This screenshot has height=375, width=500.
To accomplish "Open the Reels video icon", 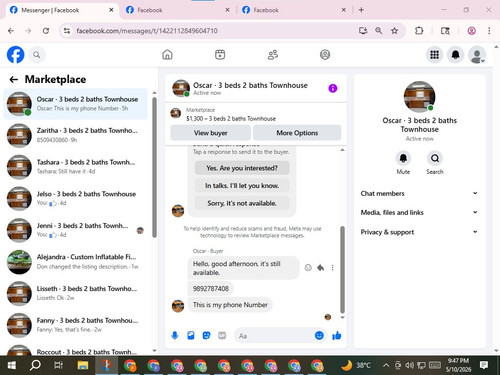I will pyautogui.click(x=220, y=55).
